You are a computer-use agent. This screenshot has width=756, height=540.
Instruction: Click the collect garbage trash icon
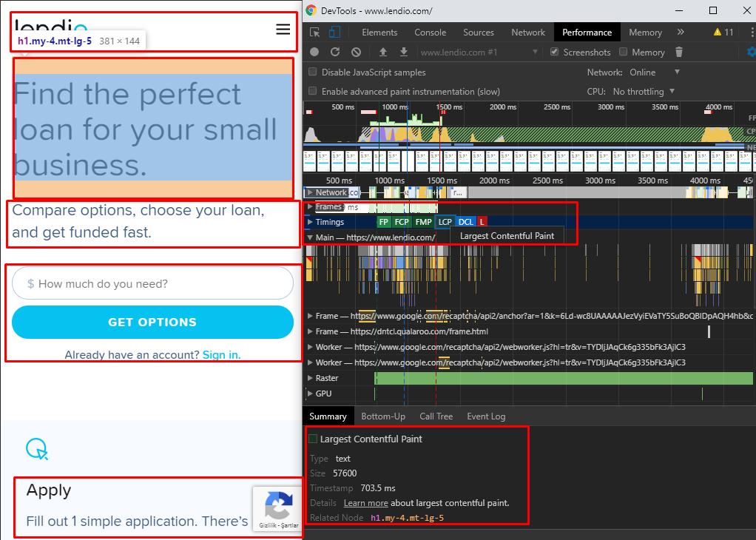point(679,53)
